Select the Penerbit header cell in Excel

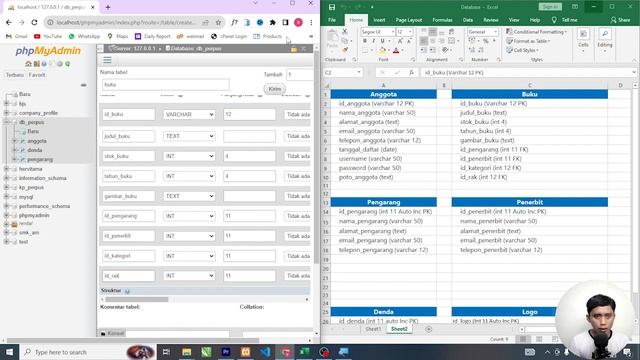(529, 202)
